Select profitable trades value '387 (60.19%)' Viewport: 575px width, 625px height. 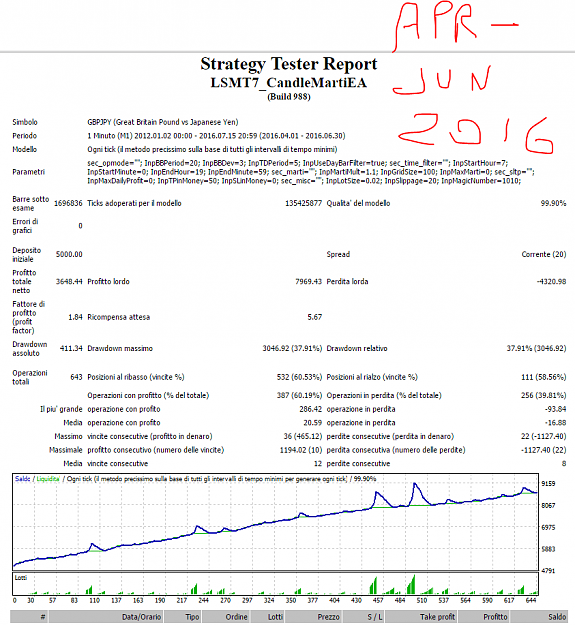[x=299, y=395]
